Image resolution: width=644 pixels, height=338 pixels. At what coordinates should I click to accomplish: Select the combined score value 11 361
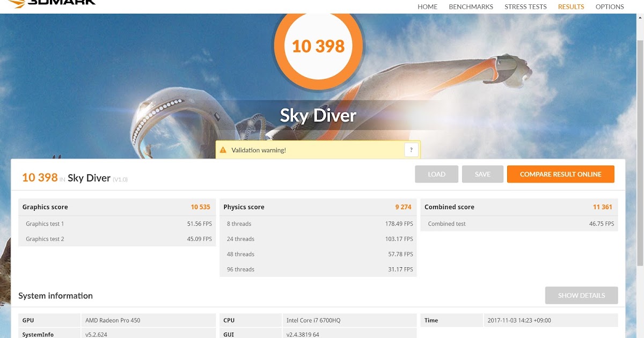603,207
